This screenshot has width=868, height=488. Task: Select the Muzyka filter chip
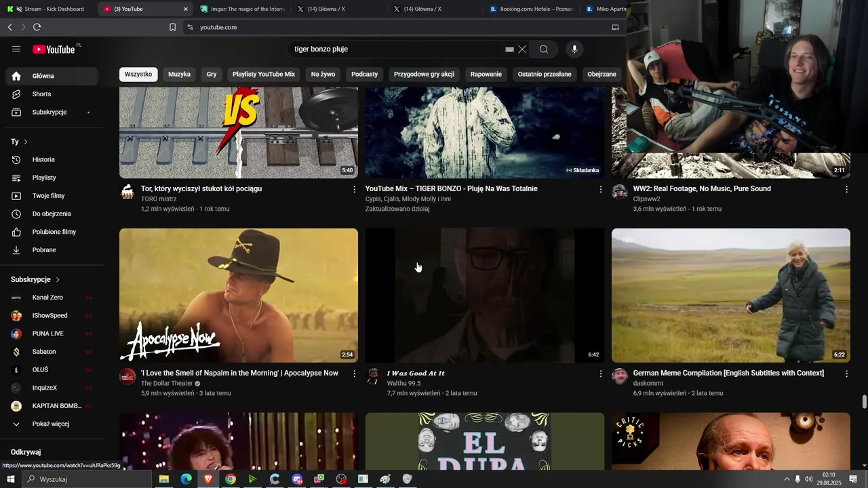[x=180, y=74]
